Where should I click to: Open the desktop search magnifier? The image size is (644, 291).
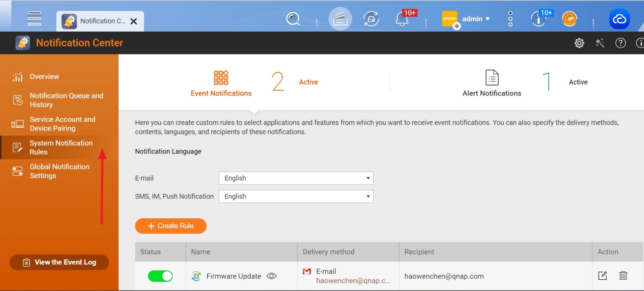pos(293,18)
